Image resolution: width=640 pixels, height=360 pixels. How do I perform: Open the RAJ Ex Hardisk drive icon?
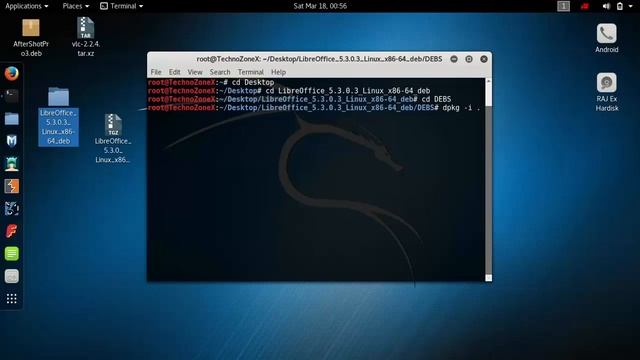[x=607, y=92]
